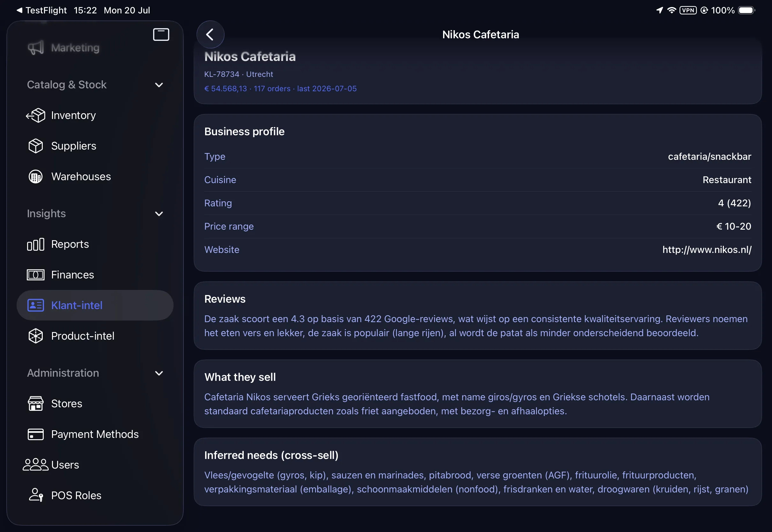Click the Price range row label
Viewport: 772px width, 532px height.
[x=229, y=226]
